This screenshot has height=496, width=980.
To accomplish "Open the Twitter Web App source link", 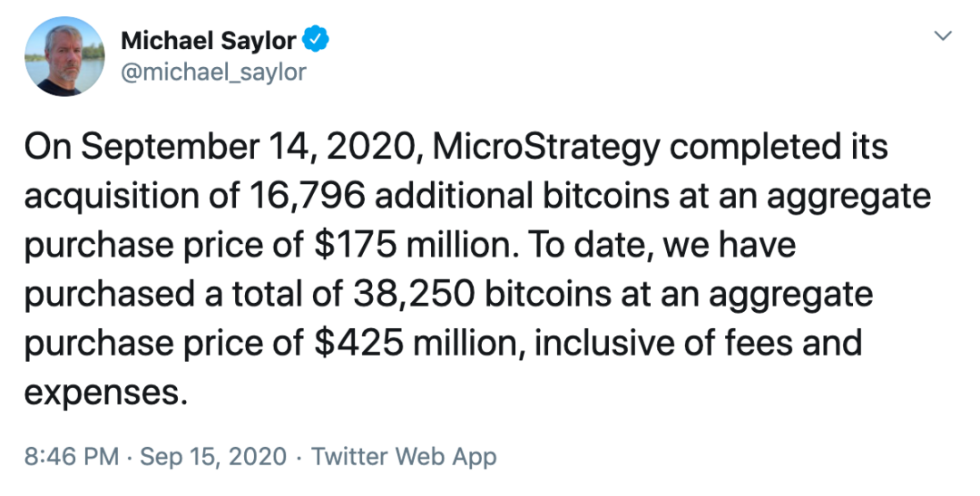I will pyautogui.click(x=404, y=457).
